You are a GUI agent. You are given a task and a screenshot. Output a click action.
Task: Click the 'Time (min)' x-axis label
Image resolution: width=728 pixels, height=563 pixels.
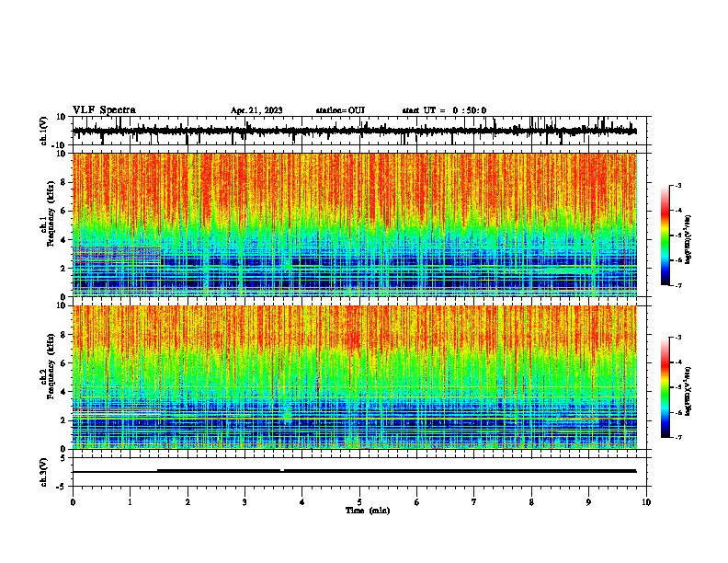pyautogui.click(x=368, y=511)
